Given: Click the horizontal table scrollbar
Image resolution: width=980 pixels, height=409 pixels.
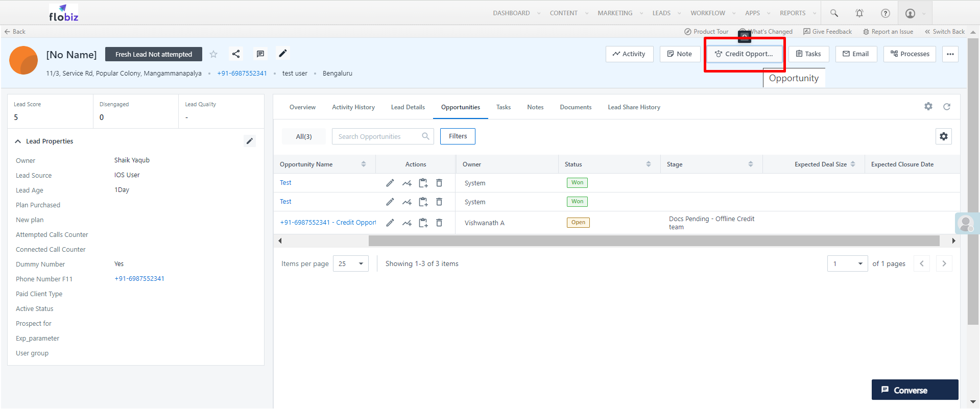Looking at the screenshot, I should 654,240.
